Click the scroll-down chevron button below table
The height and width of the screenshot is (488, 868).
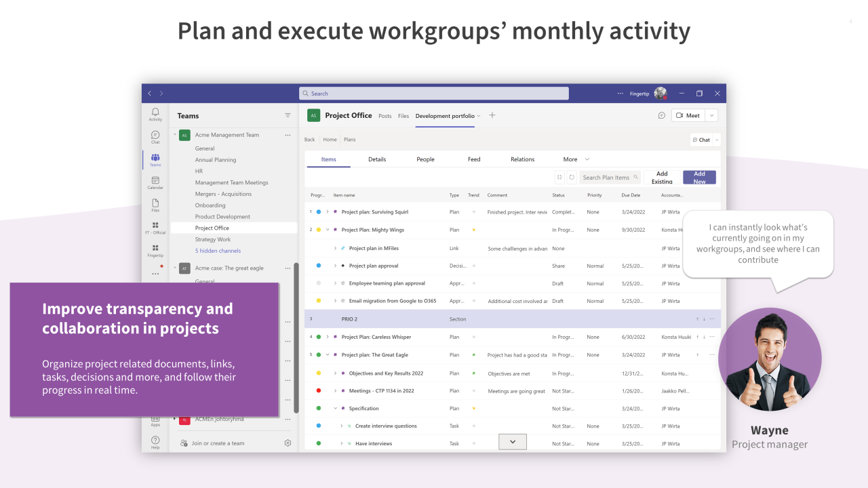(x=513, y=441)
